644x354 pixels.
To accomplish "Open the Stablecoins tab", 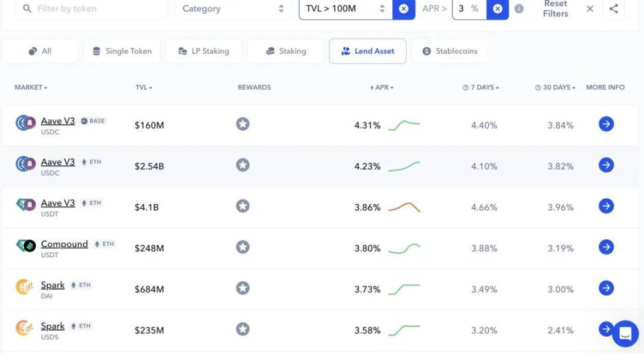I will [450, 51].
